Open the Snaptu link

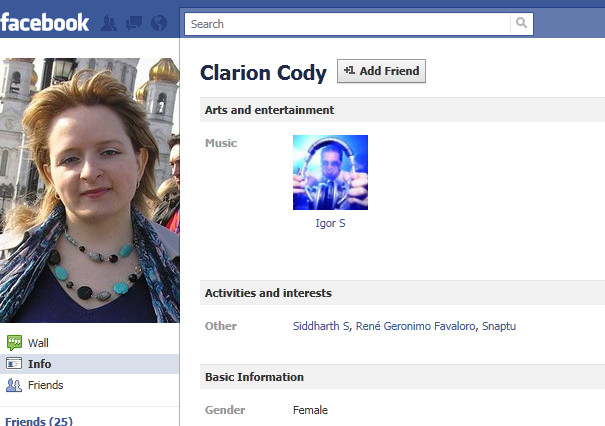pos(499,326)
